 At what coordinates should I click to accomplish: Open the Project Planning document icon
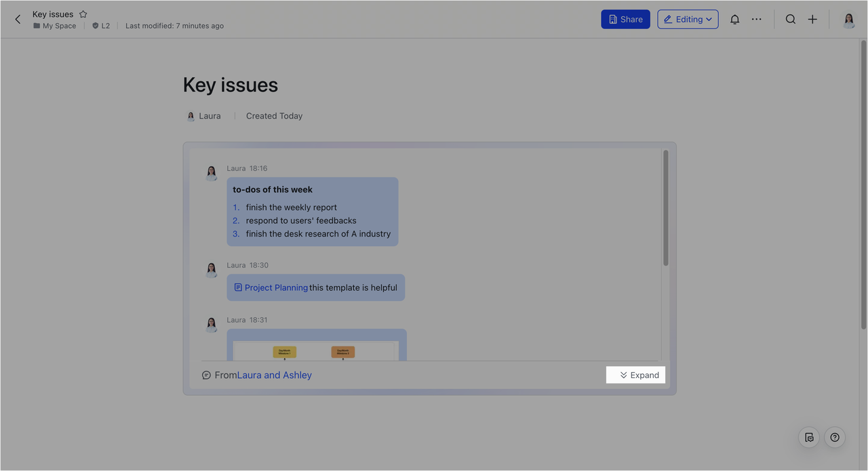tap(238, 287)
